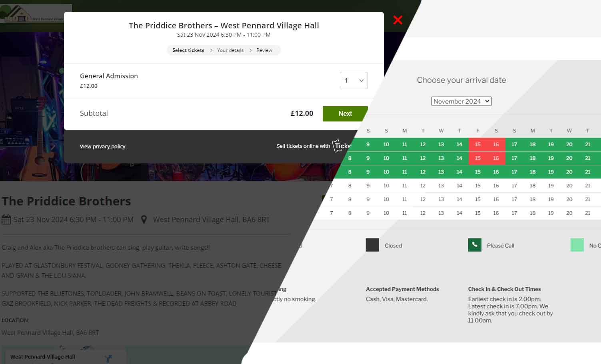This screenshot has height=364, width=601.
Task: Select red date 16 in second row
Action: point(496,158)
